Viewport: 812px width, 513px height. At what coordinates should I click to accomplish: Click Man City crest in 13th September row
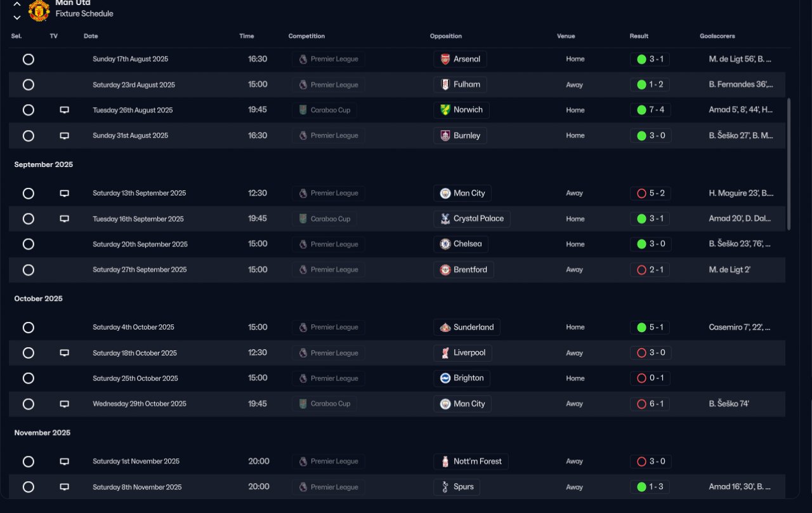pos(445,193)
